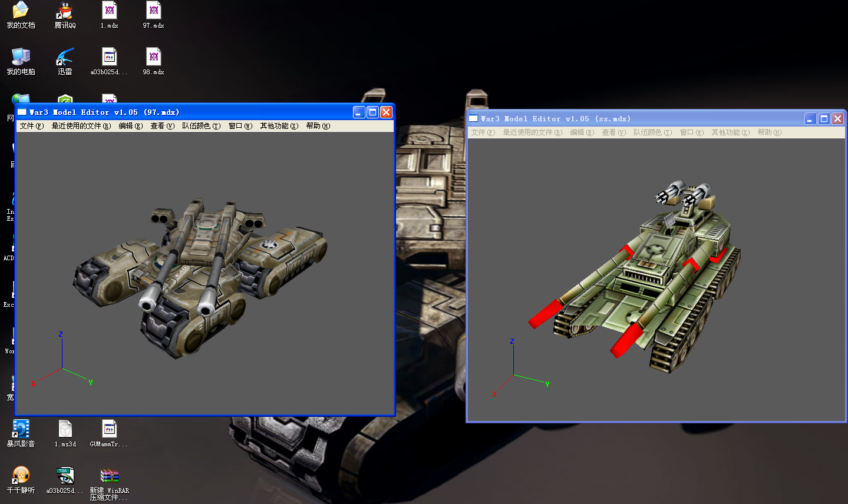The width and height of the screenshot is (848, 504).
Task: Open 编辑 menu in 97.mdx window
Action: pos(131,126)
